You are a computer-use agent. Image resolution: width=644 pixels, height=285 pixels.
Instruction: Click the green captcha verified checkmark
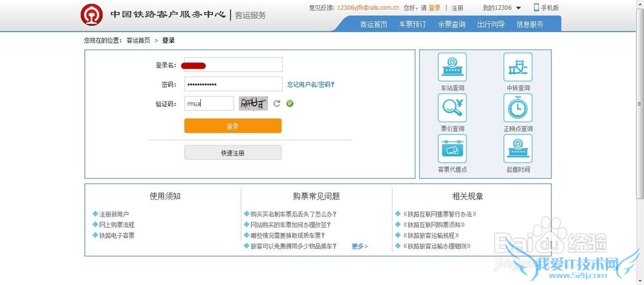pyautogui.click(x=290, y=104)
